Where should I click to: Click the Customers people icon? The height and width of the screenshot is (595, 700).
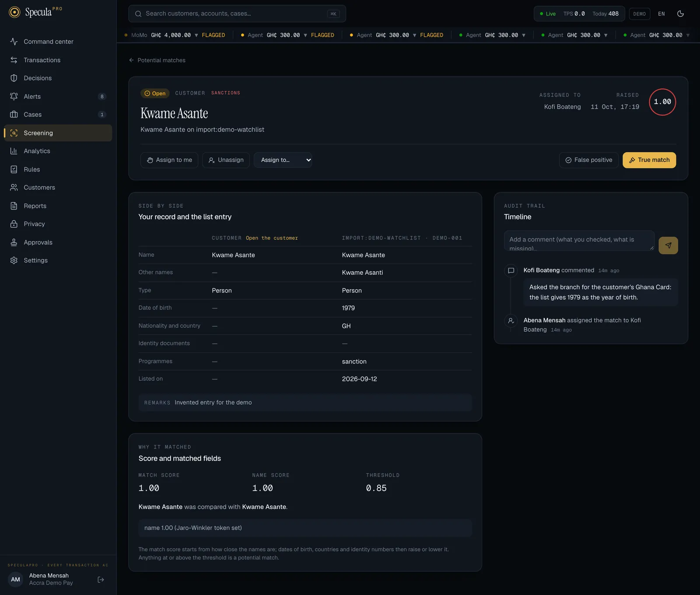coord(14,187)
